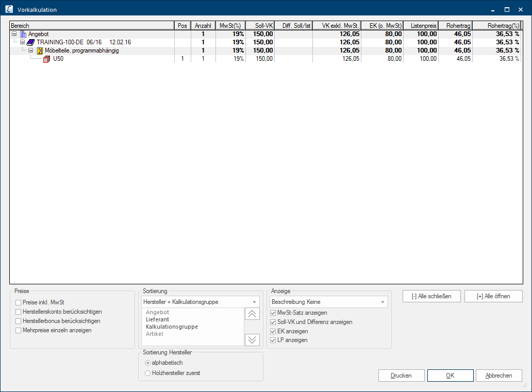Move sorting entry down with double-chevron down
This screenshot has width=532, height=392.
click(x=252, y=339)
